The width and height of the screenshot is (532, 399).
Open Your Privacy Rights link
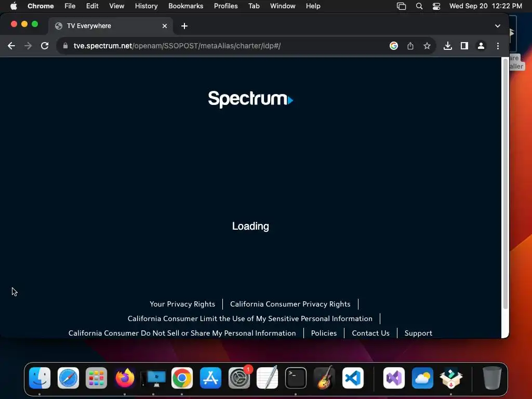[182, 304]
